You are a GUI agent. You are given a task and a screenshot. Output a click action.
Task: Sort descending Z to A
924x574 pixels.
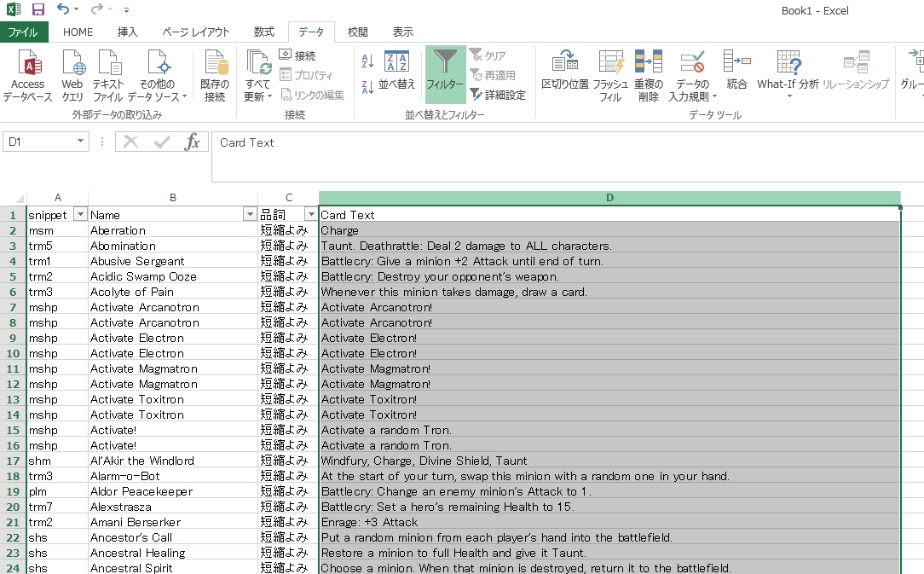click(x=367, y=87)
